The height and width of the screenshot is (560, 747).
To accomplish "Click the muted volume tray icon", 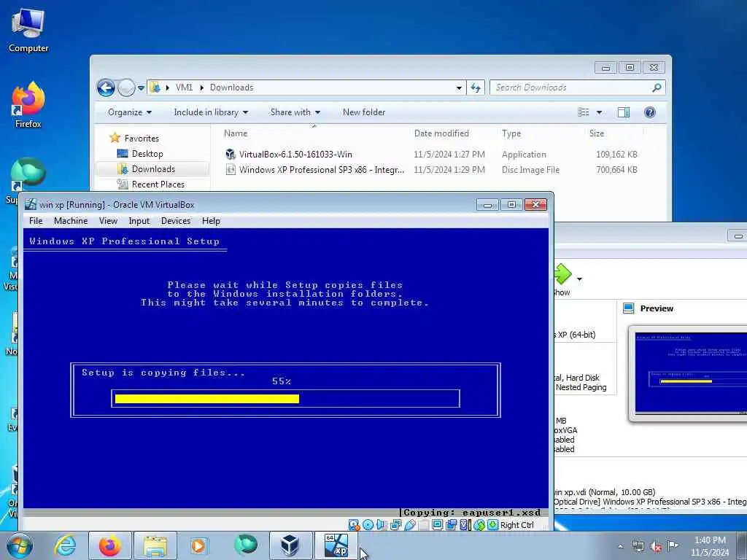I will point(656,547).
